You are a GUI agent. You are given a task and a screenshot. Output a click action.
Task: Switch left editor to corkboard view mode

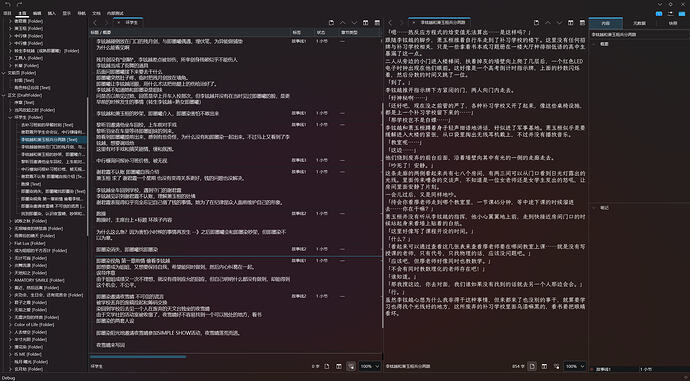[x=339, y=366]
